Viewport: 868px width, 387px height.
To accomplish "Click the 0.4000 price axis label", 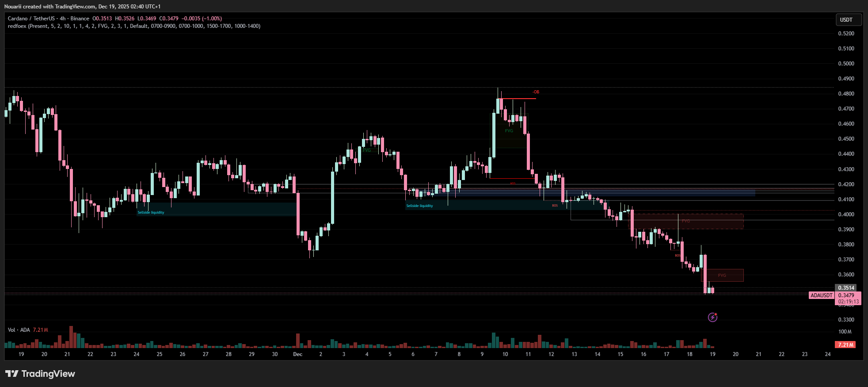I will coord(846,215).
